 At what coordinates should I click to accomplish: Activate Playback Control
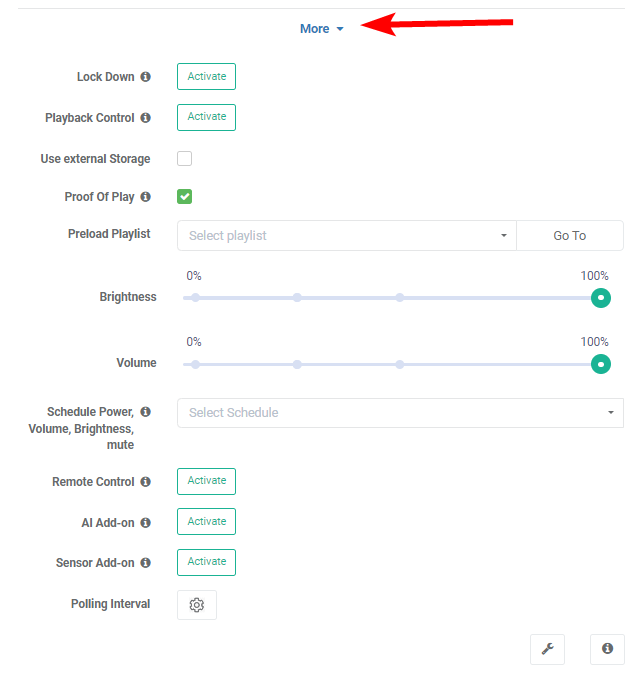point(207,117)
